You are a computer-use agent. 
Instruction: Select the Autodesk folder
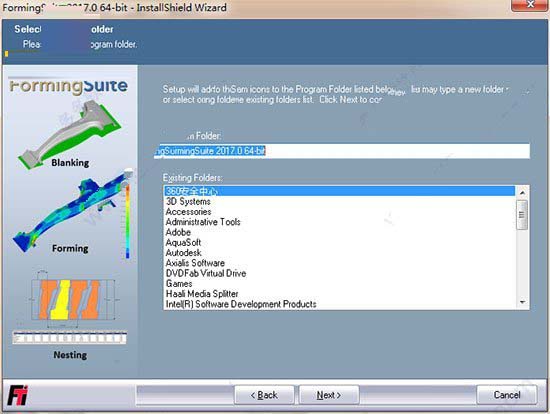tap(339, 253)
